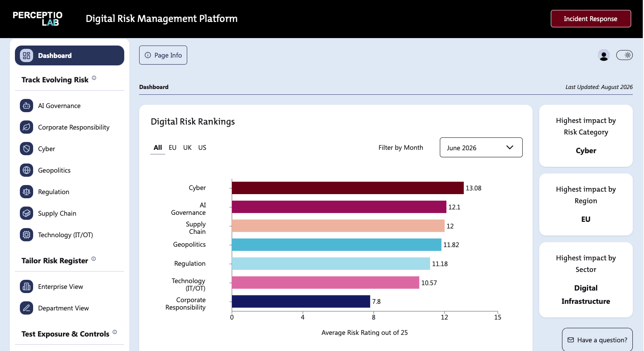Open the Have a question? chat box
Image resolution: width=644 pixels, height=351 pixels.
pos(597,339)
